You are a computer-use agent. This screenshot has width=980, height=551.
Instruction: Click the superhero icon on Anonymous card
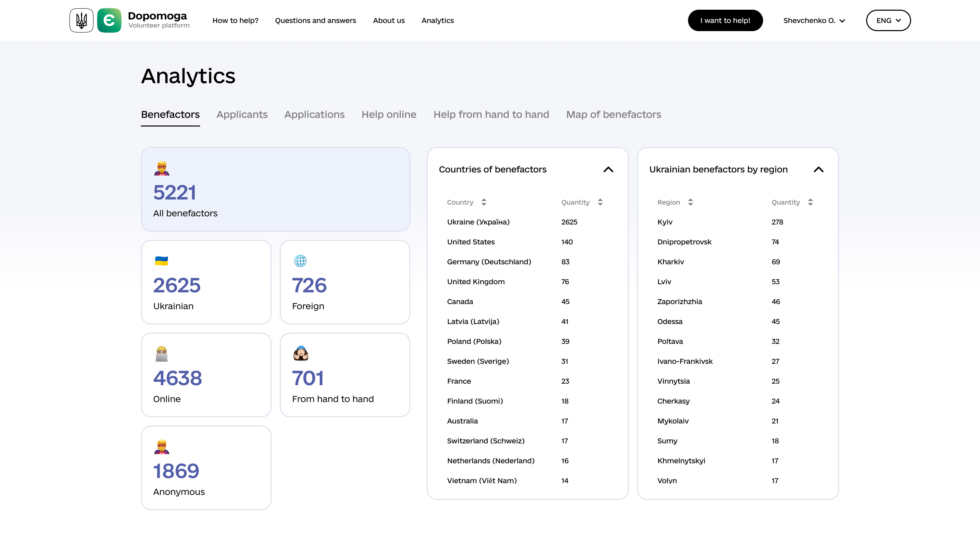tap(162, 446)
